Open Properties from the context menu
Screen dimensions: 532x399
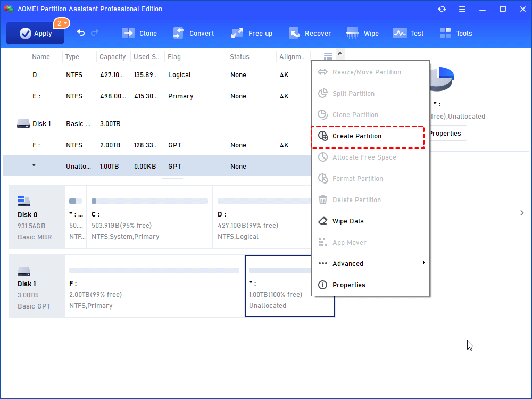[x=370, y=285]
